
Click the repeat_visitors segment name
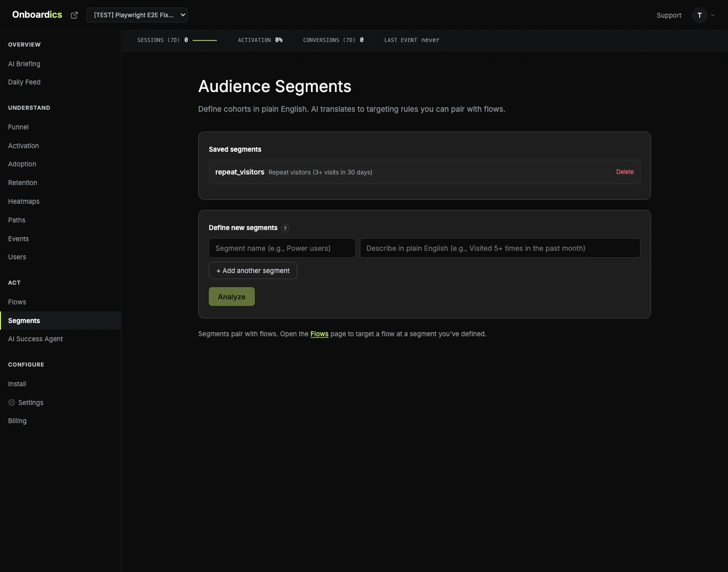pos(240,172)
